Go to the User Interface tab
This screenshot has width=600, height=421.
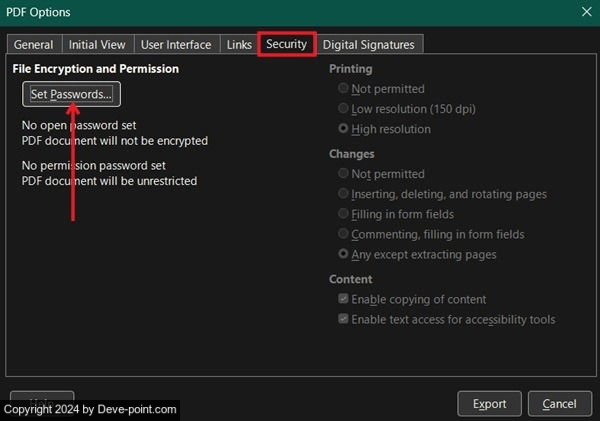[176, 45]
